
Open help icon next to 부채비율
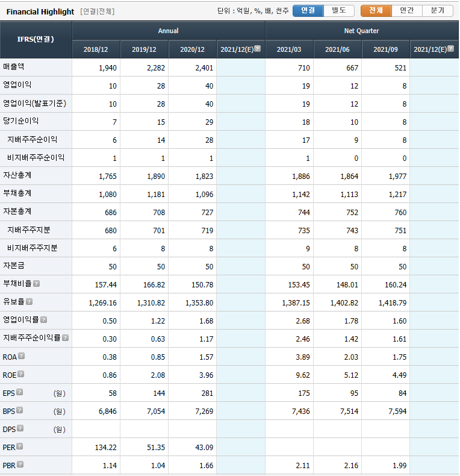tap(36, 284)
